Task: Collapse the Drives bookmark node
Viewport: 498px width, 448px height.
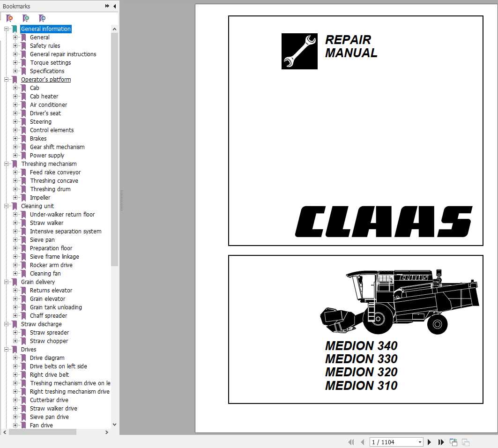Action: point(6,349)
